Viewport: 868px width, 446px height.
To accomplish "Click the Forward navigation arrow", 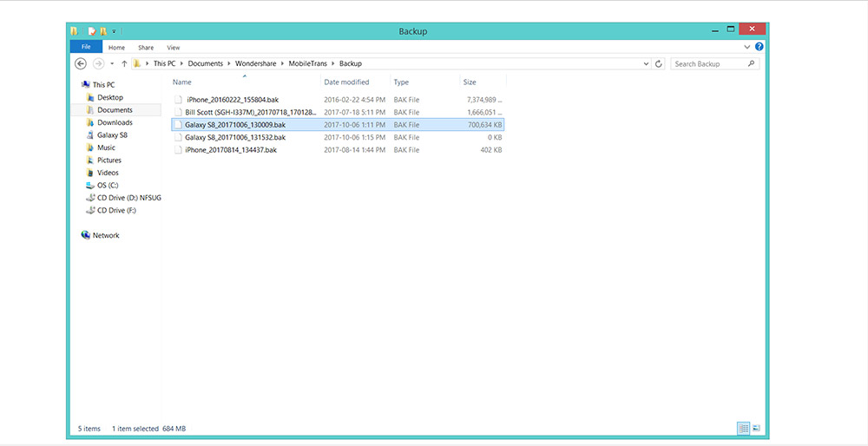I will (x=99, y=63).
